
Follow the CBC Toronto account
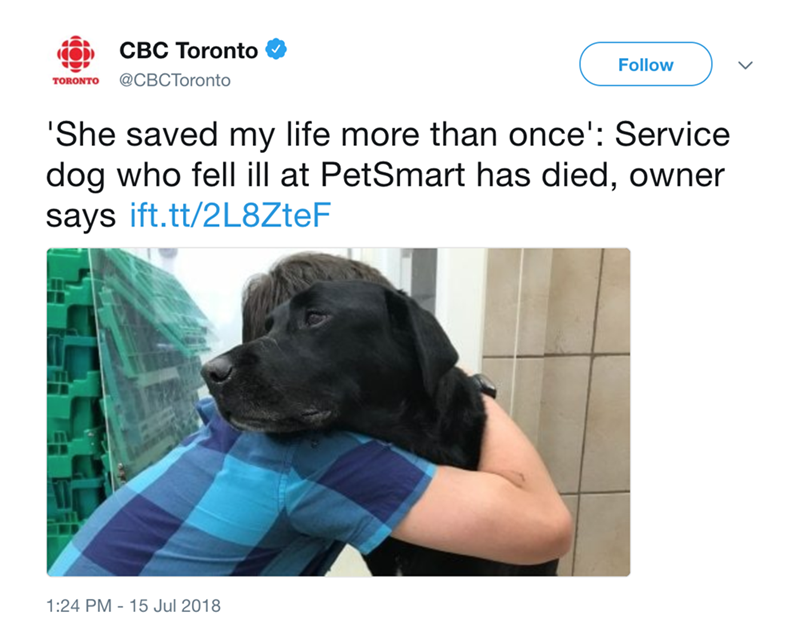645,65
